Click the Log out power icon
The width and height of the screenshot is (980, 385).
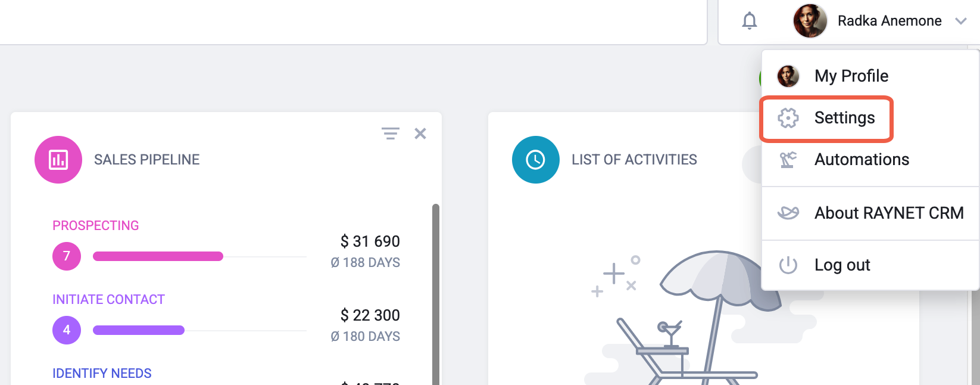click(x=788, y=265)
